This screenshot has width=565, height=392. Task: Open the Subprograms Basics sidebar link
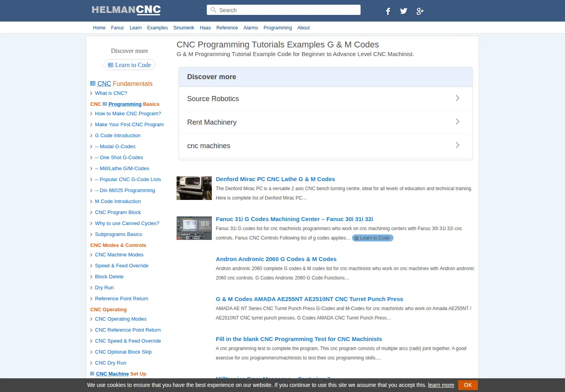pyautogui.click(x=118, y=234)
